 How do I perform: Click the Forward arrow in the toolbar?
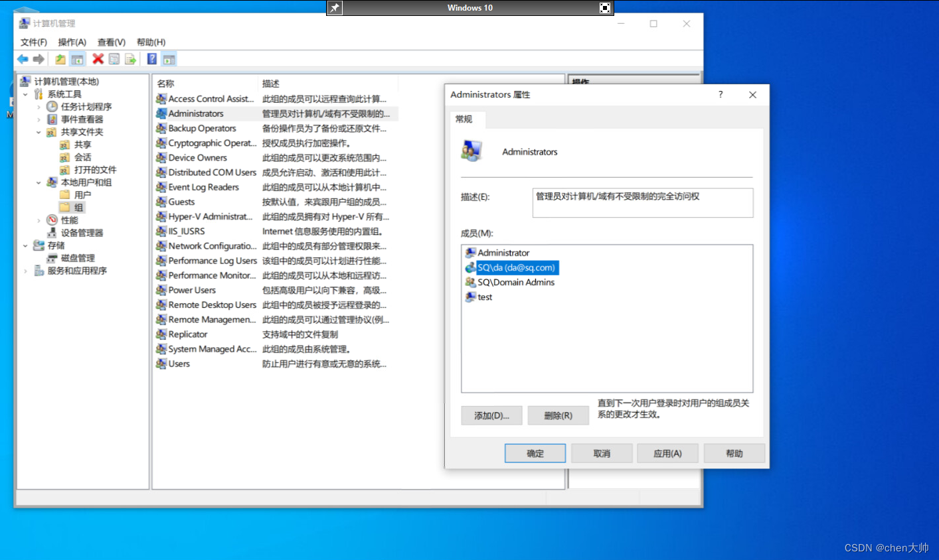coord(39,59)
